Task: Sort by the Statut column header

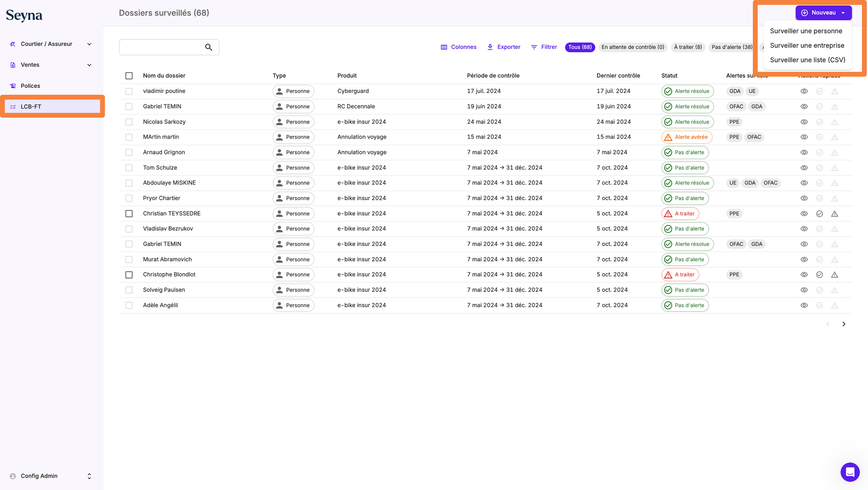Action: [x=669, y=76]
